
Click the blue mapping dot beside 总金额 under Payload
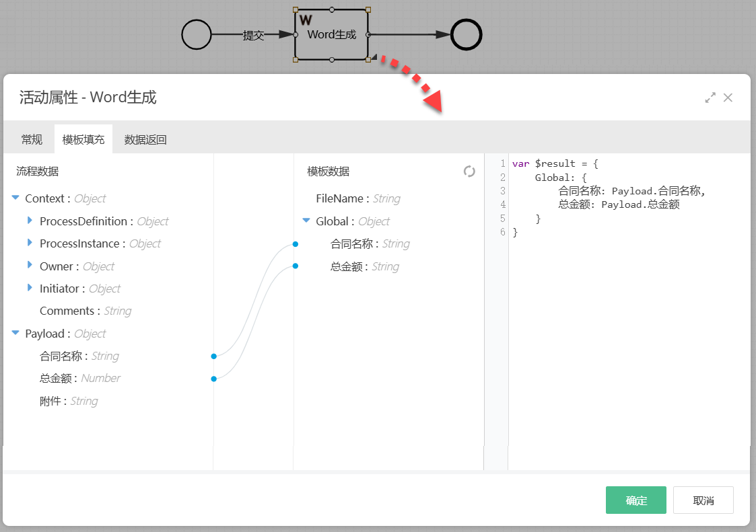213,378
